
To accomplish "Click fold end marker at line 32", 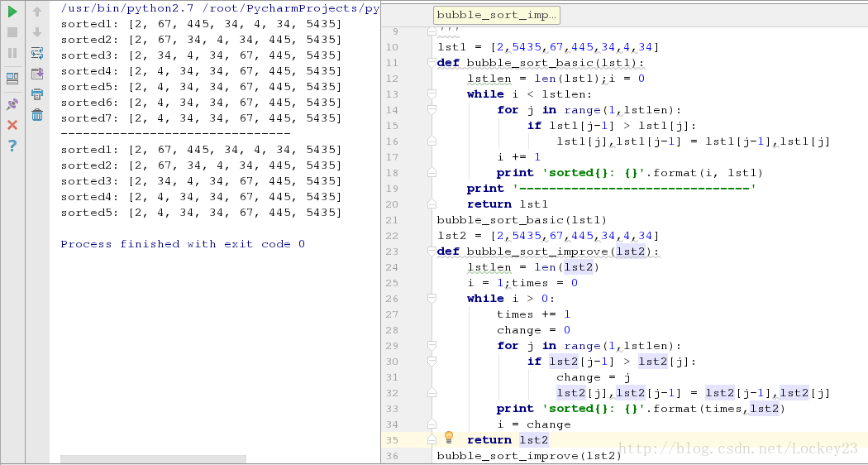I will pos(432,393).
